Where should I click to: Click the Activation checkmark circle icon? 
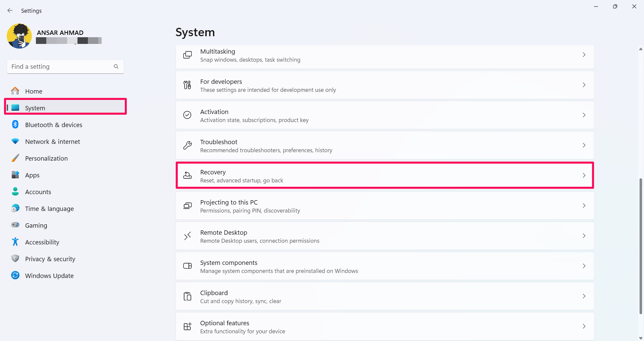pyautogui.click(x=187, y=115)
